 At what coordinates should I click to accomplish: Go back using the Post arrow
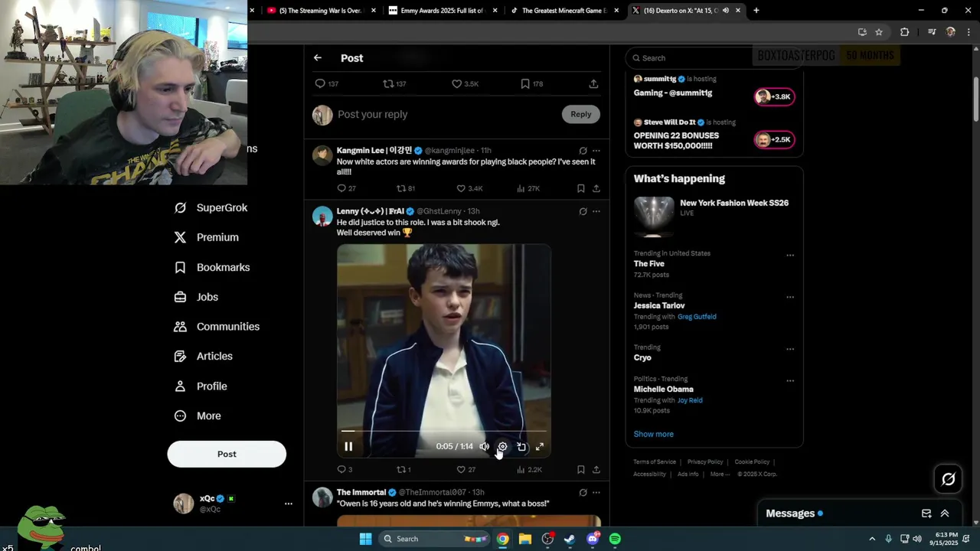click(x=318, y=58)
